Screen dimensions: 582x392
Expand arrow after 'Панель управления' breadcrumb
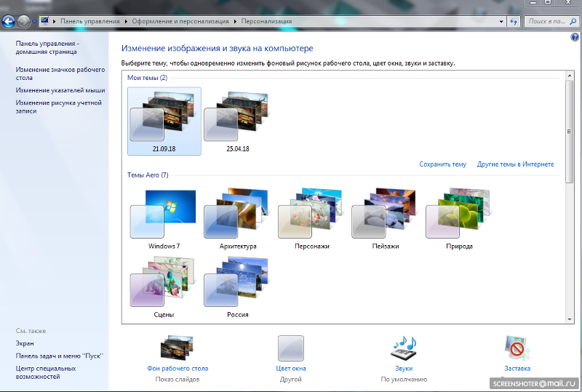pos(126,22)
